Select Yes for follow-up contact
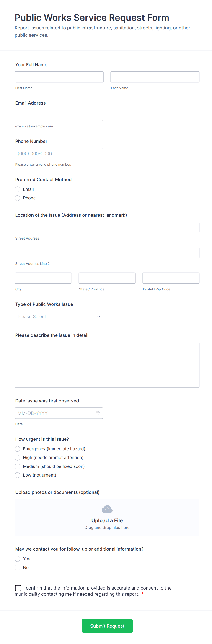This screenshot has height=644, width=212. [x=18, y=559]
